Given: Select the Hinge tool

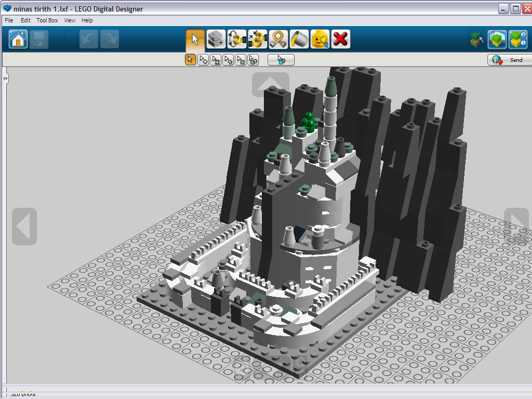Looking at the screenshot, I should coord(236,39).
